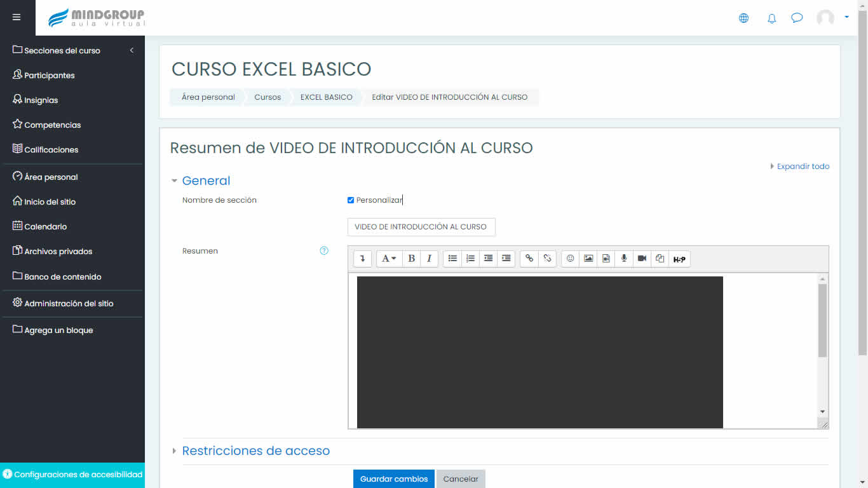Click the embedded video in the editor
Screen dimensions: 868x488
[540, 352]
